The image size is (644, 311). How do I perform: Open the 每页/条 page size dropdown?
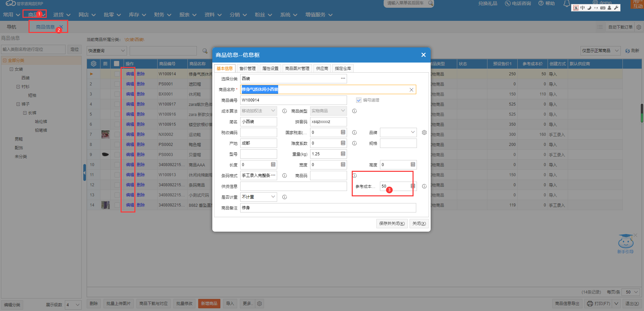tap(631, 292)
